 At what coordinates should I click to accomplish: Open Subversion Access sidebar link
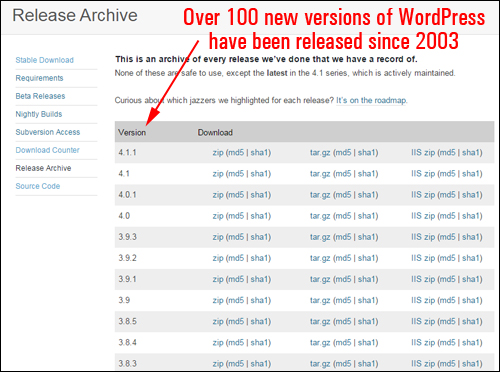48,132
